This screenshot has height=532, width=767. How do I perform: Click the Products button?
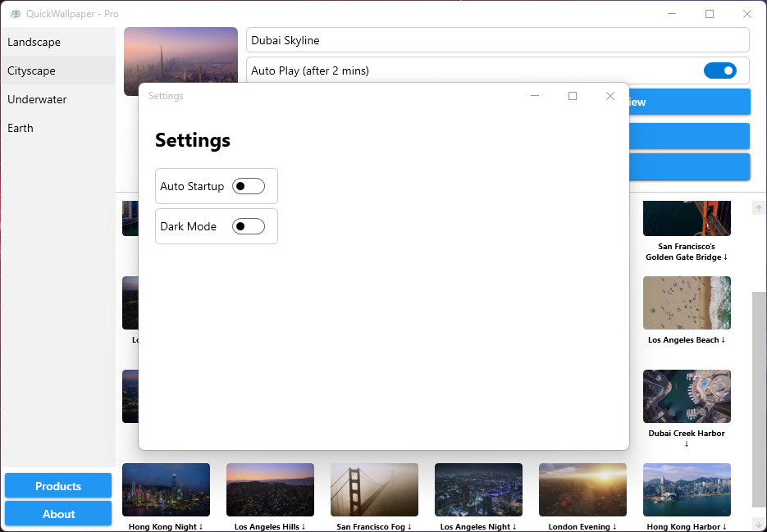(58, 486)
